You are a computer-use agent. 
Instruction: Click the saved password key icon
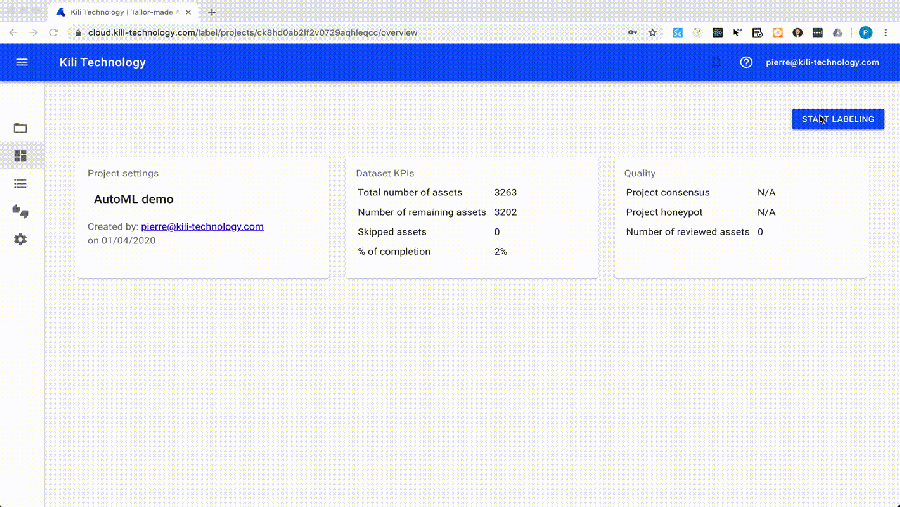[x=633, y=33]
